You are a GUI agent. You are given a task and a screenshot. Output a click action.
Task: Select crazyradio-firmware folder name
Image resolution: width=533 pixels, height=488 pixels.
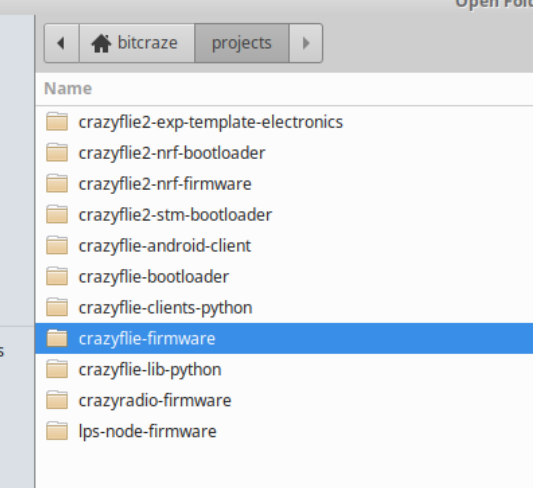(x=155, y=401)
